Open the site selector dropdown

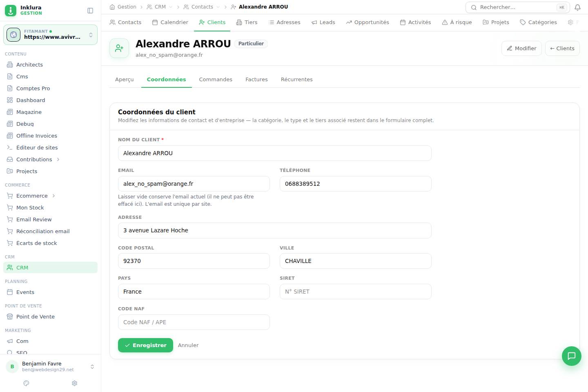[x=50, y=35]
